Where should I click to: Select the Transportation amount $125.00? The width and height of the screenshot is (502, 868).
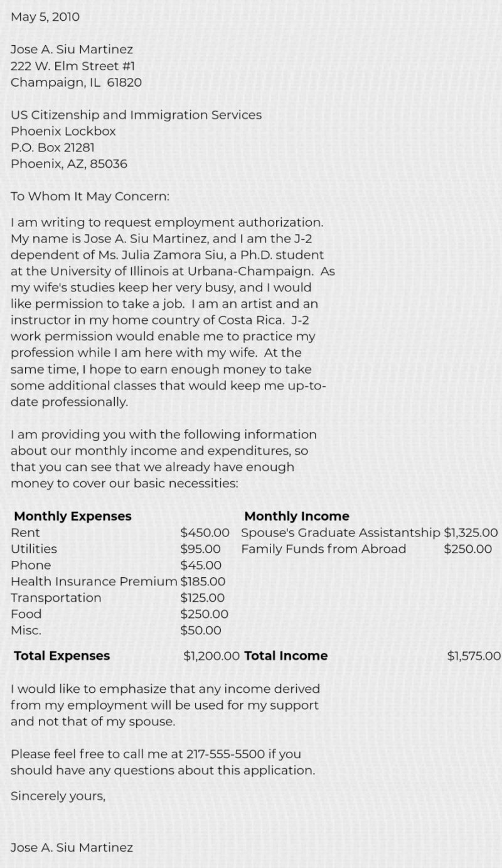point(202,598)
